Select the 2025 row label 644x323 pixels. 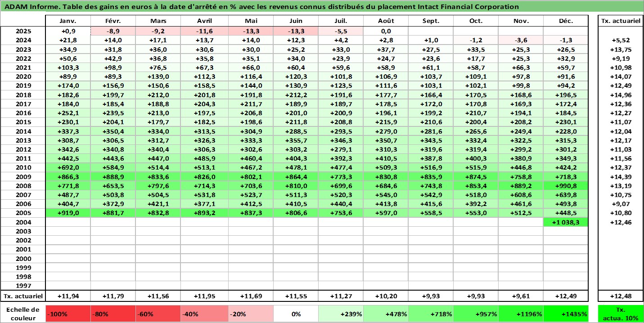[x=23, y=31]
